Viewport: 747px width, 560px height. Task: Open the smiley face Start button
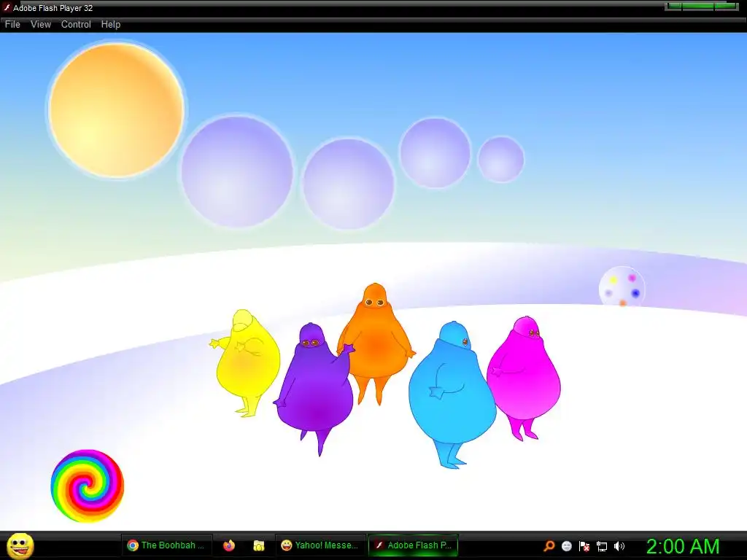coord(20,545)
